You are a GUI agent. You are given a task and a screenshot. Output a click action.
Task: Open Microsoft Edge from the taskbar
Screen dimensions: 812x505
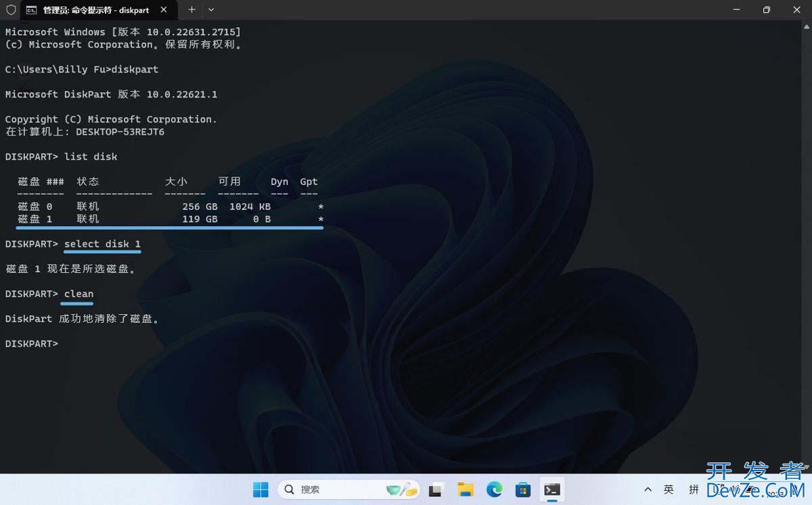coord(494,489)
